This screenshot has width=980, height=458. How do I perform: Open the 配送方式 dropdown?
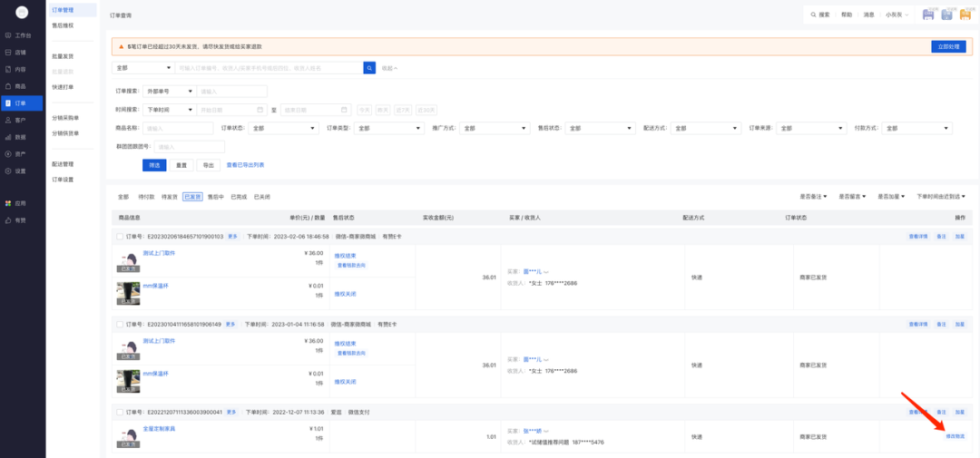[x=706, y=128]
